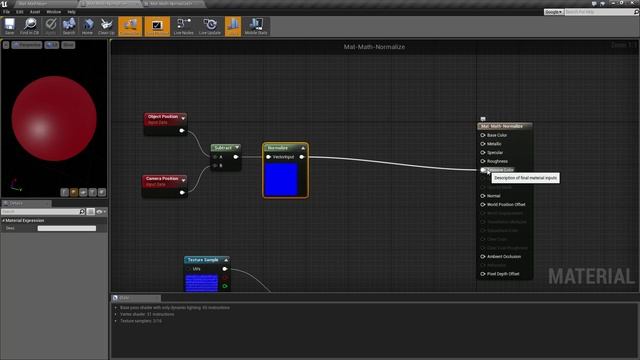Toggle the Live Preview toolbar button
This screenshot has width=640, height=360.
tap(157, 26)
